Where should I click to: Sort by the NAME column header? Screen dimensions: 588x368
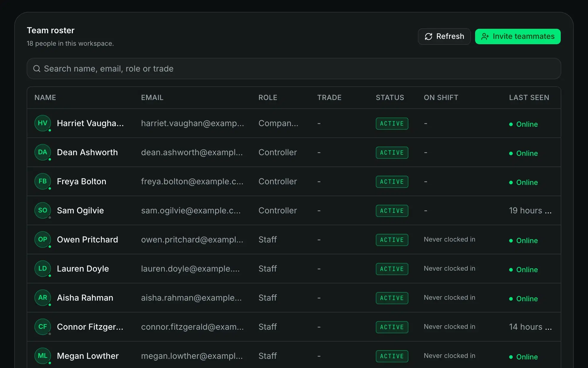pyautogui.click(x=45, y=98)
